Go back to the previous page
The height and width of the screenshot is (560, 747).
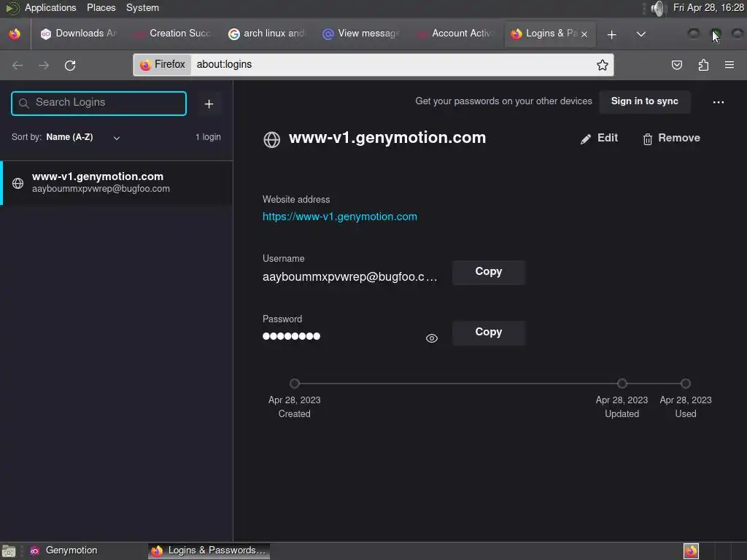18,65
